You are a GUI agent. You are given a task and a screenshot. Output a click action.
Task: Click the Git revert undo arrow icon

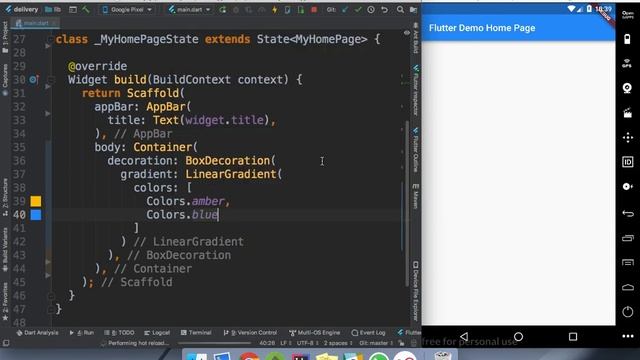click(384, 9)
